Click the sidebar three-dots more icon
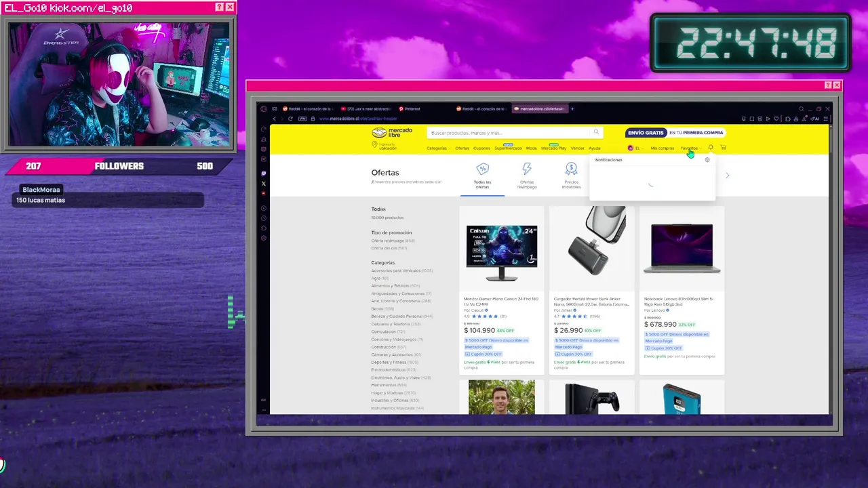 pos(264,409)
